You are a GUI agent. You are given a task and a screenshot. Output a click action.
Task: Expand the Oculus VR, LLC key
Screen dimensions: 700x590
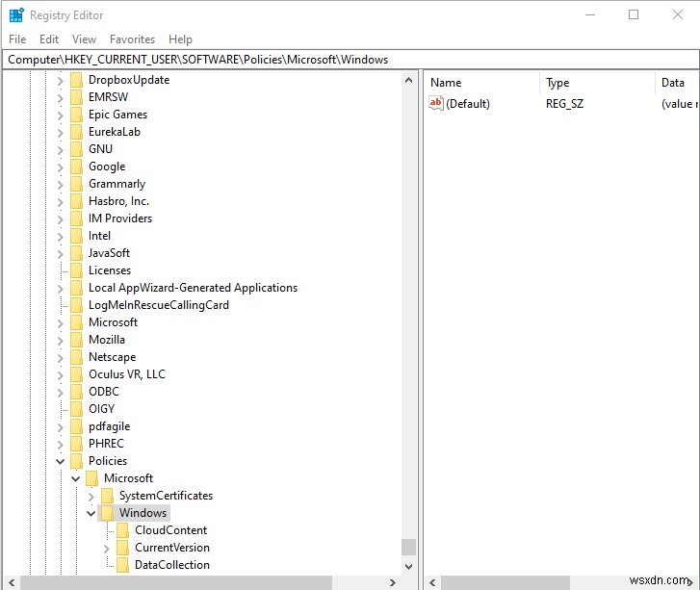[x=61, y=375]
